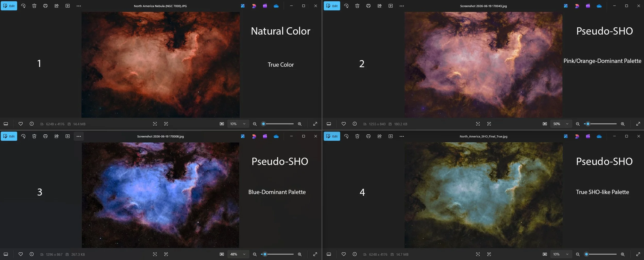Viewport: 644px width, 260px height.
Task: Open See more menu in Screenshot 170008.jpg window
Action: [79, 136]
